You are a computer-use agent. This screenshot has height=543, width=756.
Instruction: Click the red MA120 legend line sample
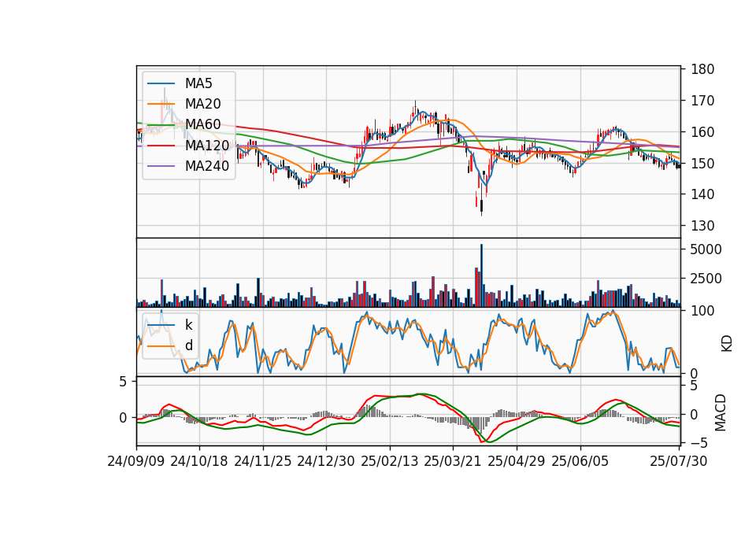(161, 145)
